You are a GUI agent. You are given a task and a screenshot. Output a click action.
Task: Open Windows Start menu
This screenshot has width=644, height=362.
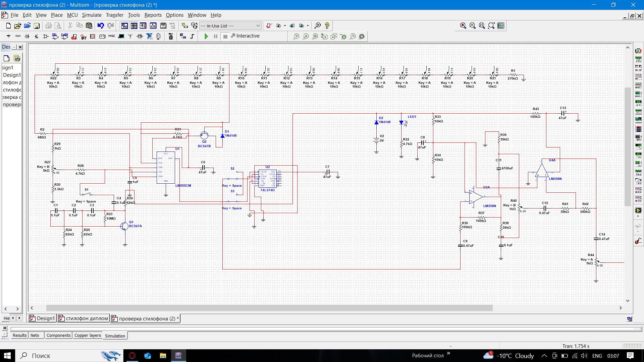pos(7,356)
